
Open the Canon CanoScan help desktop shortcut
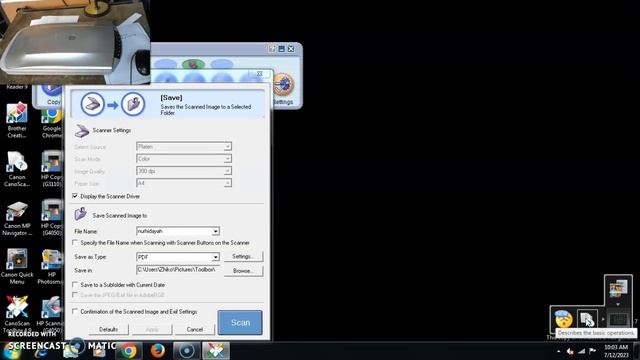point(17,169)
